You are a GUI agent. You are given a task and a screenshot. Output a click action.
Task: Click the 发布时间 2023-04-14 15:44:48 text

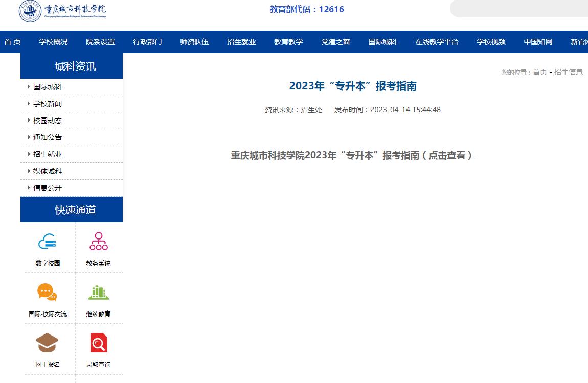point(388,110)
